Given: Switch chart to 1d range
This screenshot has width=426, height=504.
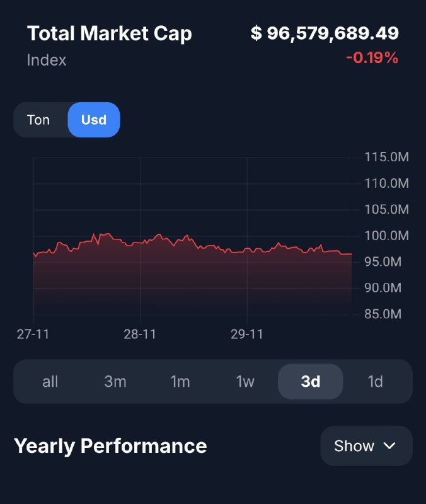Looking at the screenshot, I should (376, 382).
